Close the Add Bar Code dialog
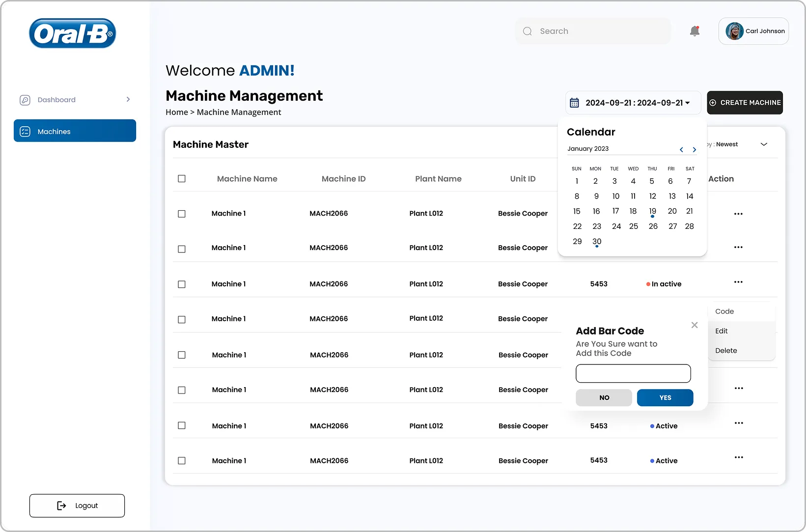 (x=695, y=325)
